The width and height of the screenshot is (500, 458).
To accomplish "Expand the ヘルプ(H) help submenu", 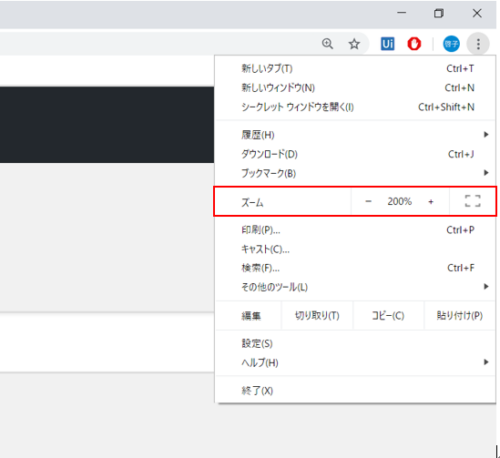I will click(356, 362).
